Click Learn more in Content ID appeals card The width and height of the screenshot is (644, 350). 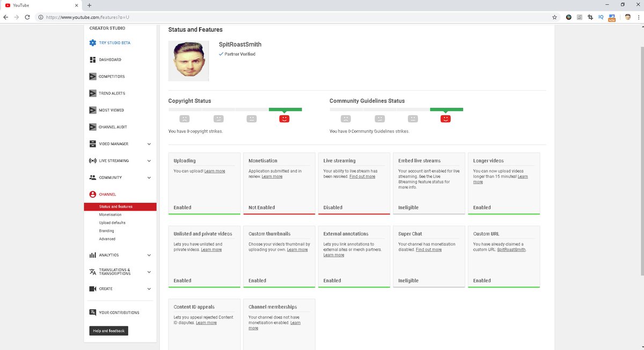pos(206,323)
